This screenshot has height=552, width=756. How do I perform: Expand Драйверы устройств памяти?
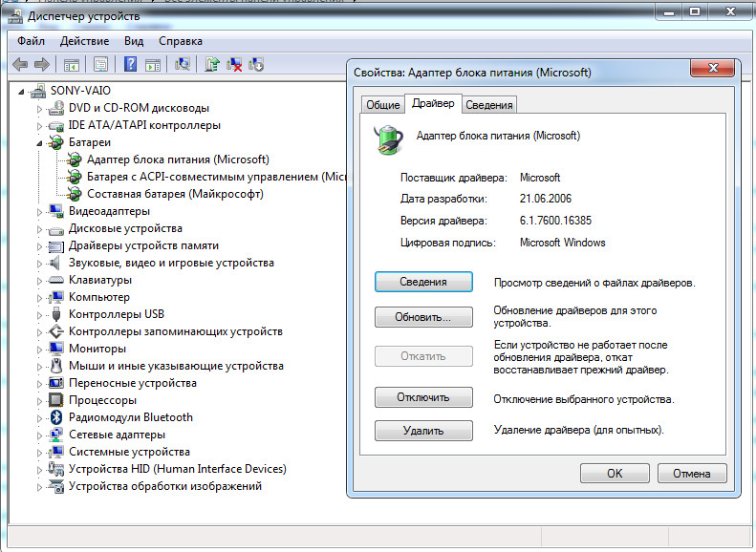click(x=39, y=246)
